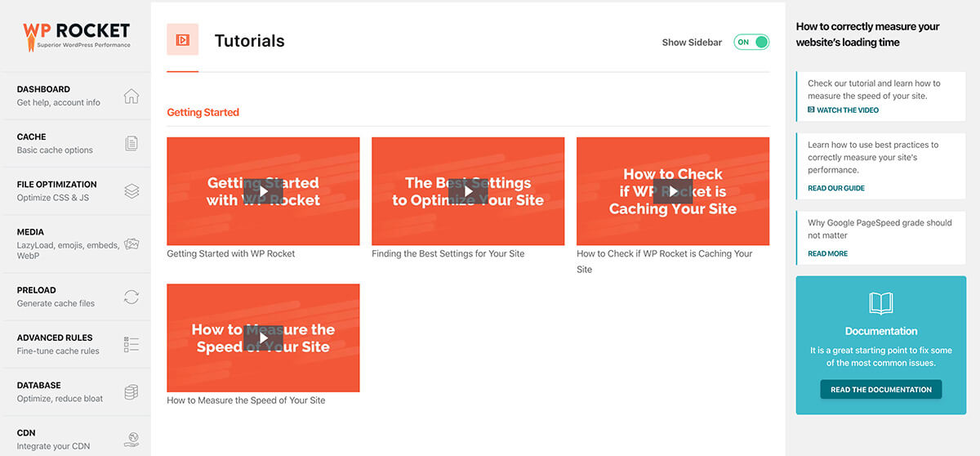Click the Cache page icon

coord(131,144)
